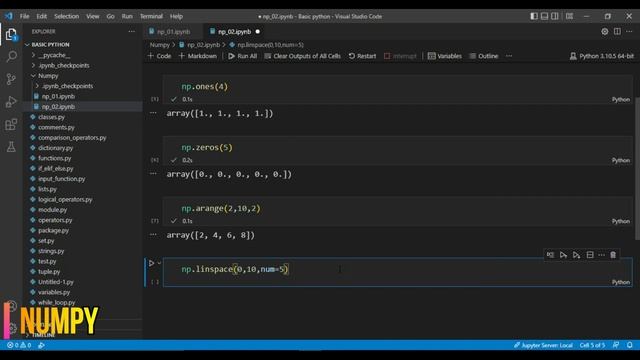Restart the notebook kernel

click(x=362, y=56)
